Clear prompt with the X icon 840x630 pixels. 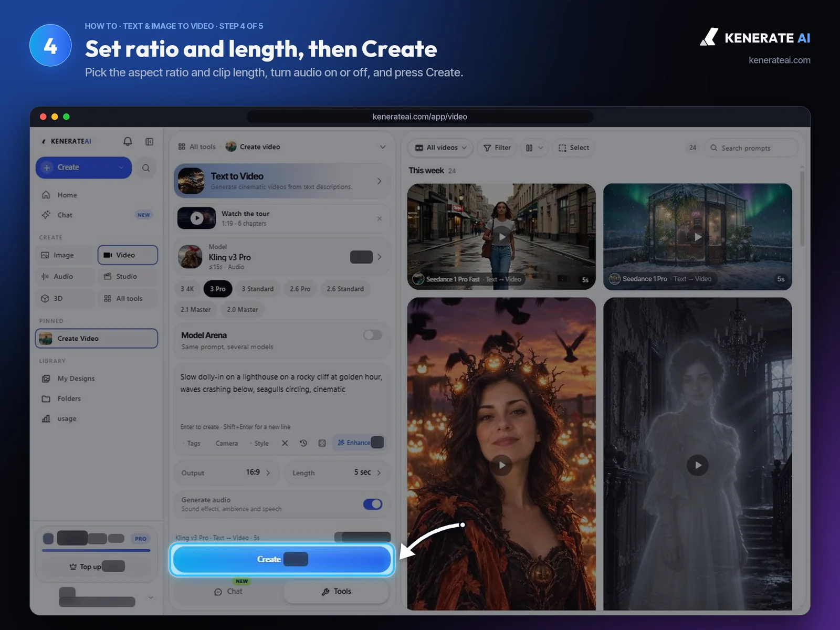(x=285, y=443)
